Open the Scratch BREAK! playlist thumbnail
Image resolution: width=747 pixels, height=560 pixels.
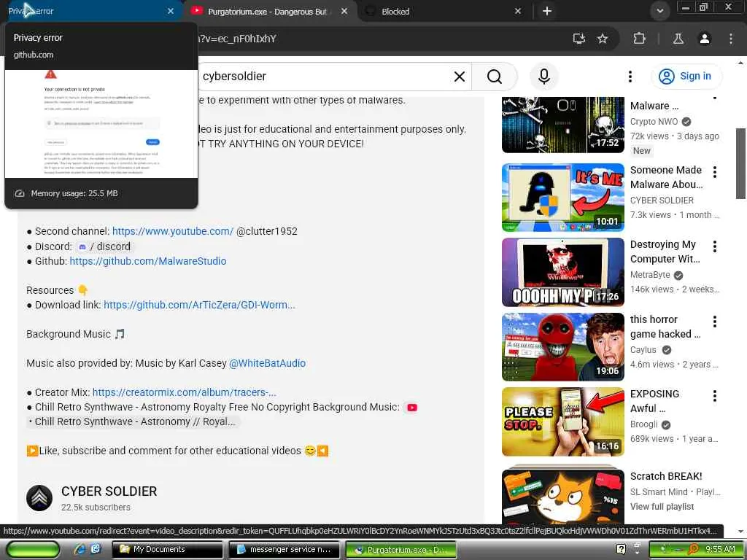click(562, 495)
